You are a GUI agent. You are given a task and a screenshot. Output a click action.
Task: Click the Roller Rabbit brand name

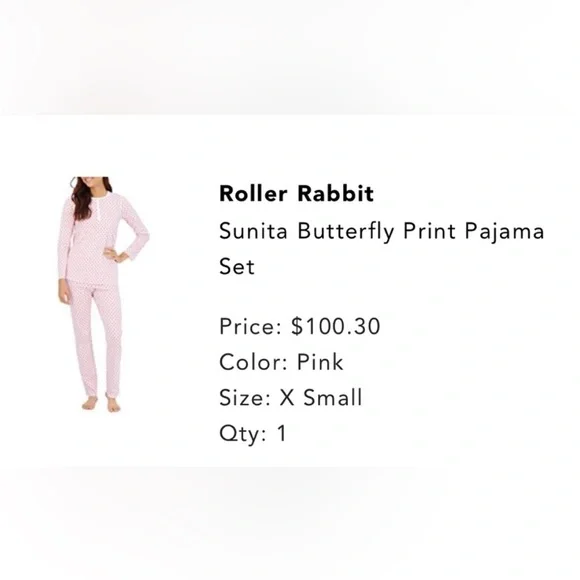click(x=296, y=193)
